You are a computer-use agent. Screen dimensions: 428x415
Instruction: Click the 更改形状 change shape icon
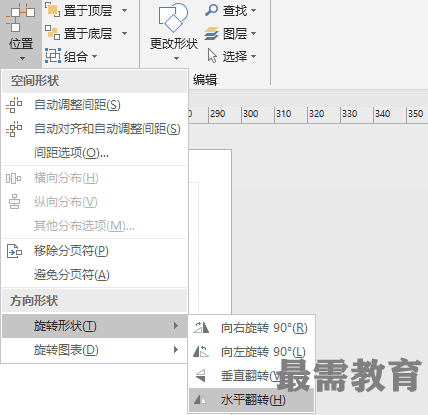(x=173, y=18)
